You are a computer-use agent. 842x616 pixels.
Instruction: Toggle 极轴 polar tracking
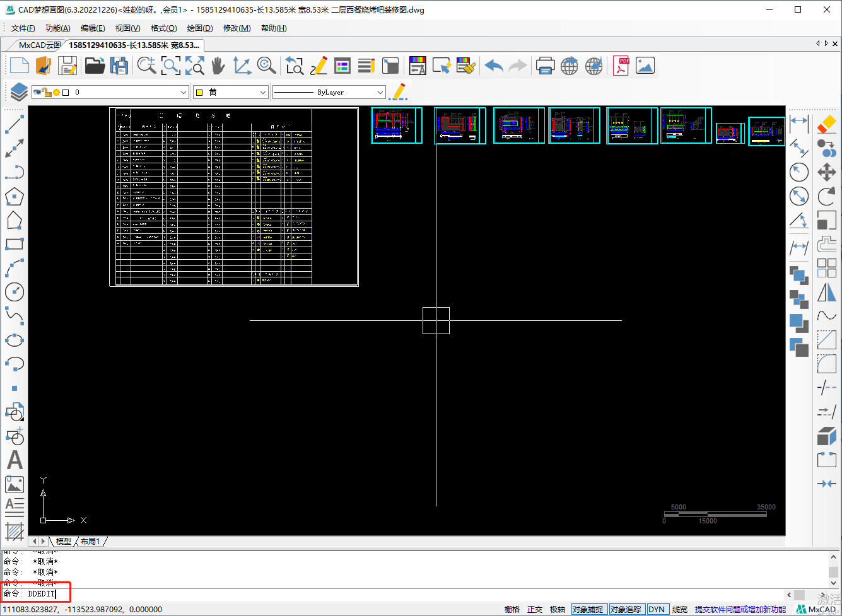tap(558, 610)
